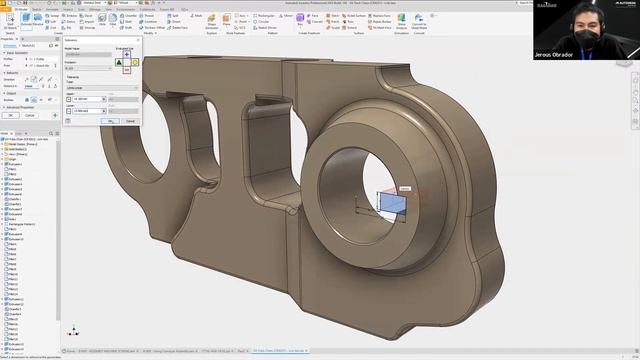Switch to the Environments ribbon tab

pyautogui.click(x=125, y=9)
